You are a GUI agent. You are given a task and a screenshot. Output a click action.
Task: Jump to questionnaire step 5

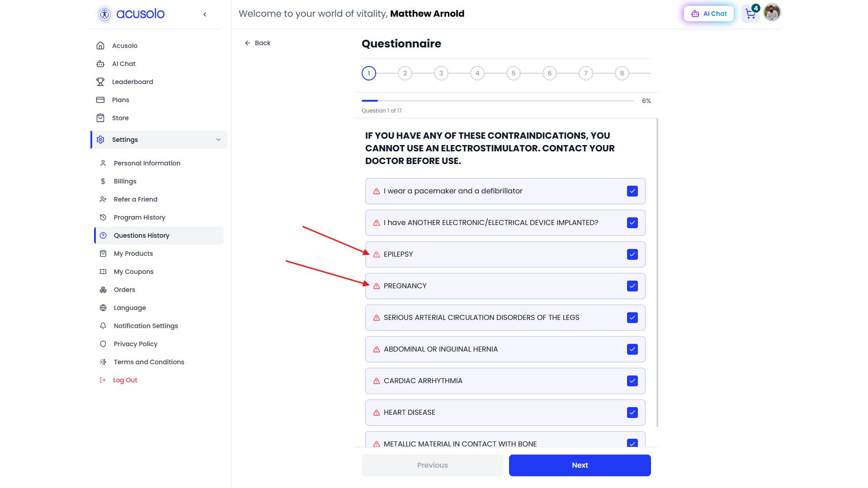[x=514, y=73]
